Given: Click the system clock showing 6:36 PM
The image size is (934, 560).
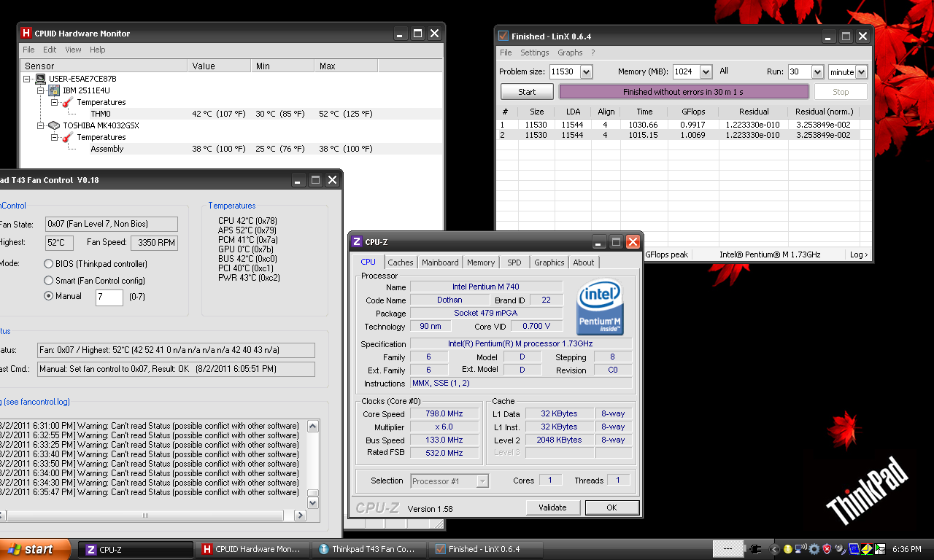Looking at the screenshot, I should pos(907,549).
